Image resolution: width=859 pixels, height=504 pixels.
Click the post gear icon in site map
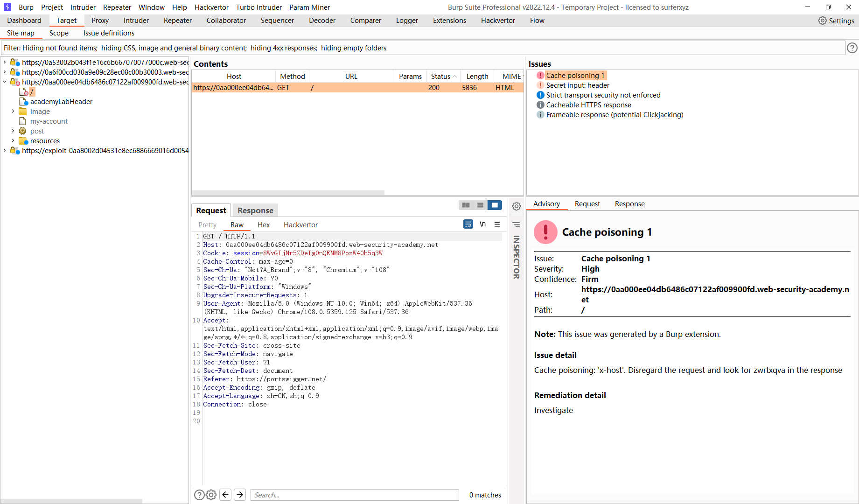tap(22, 131)
